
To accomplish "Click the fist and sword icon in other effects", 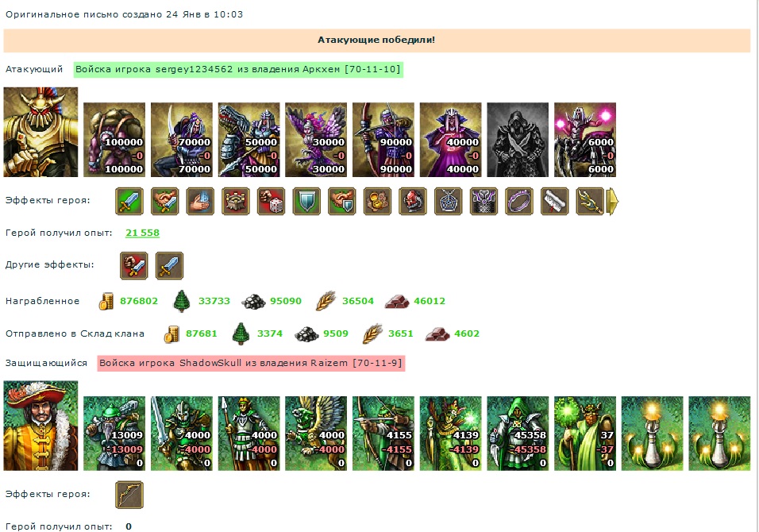I will tap(133, 265).
